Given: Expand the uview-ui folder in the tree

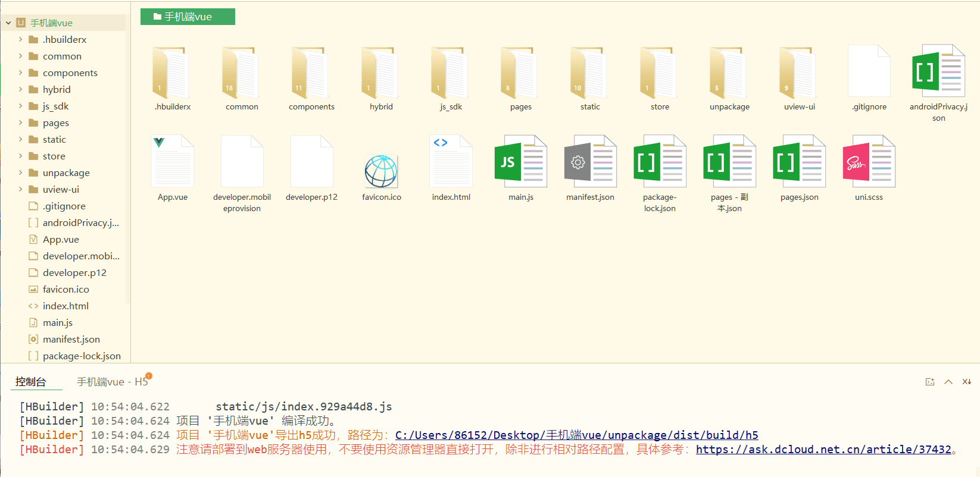Looking at the screenshot, I should 20,189.
